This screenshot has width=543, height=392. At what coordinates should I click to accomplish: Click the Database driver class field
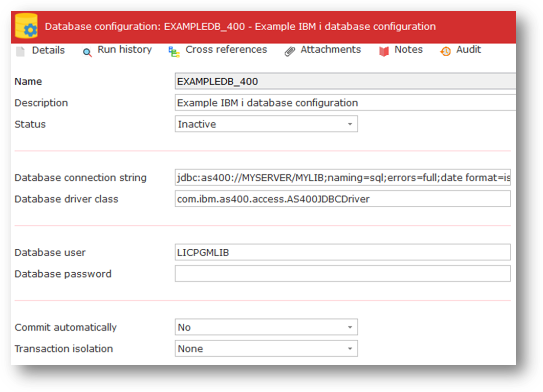pos(342,199)
